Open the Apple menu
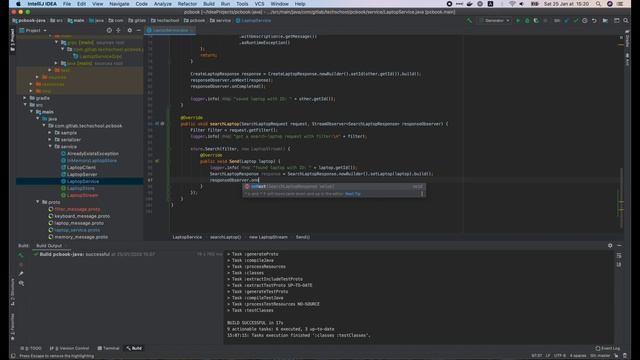 click(x=18, y=4)
